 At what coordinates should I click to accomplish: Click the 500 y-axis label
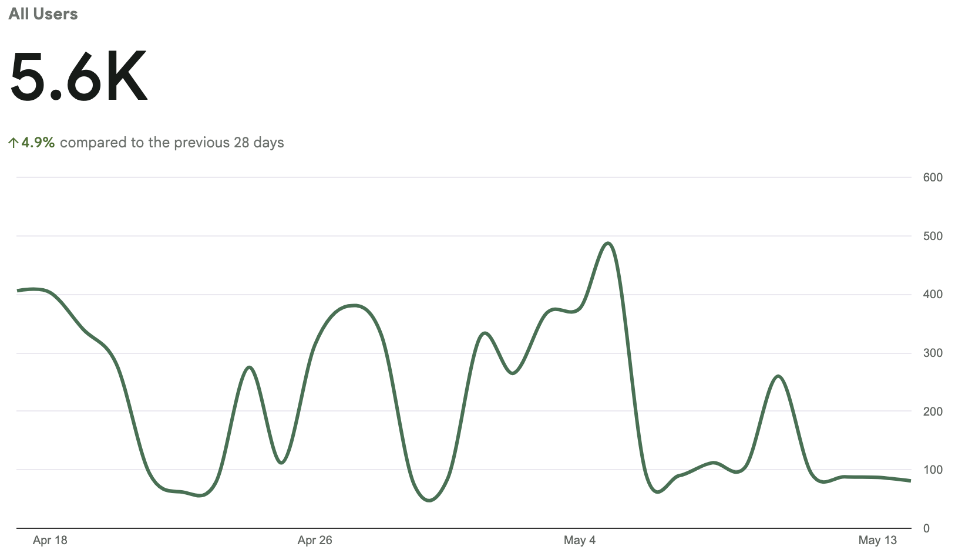933,236
